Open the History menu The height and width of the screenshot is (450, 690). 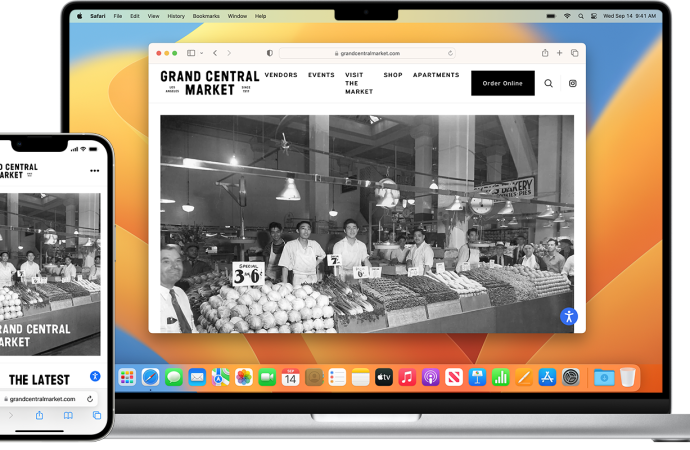176,16
